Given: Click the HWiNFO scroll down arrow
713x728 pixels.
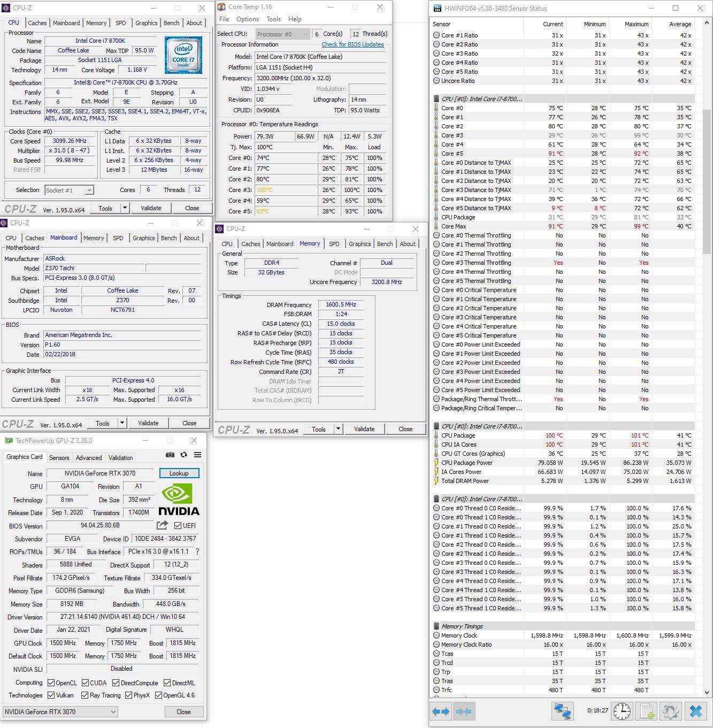Looking at the screenshot, I should click(707, 692).
